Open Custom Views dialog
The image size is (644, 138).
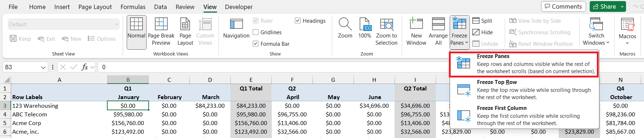pyautogui.click(x=205, y=32)
